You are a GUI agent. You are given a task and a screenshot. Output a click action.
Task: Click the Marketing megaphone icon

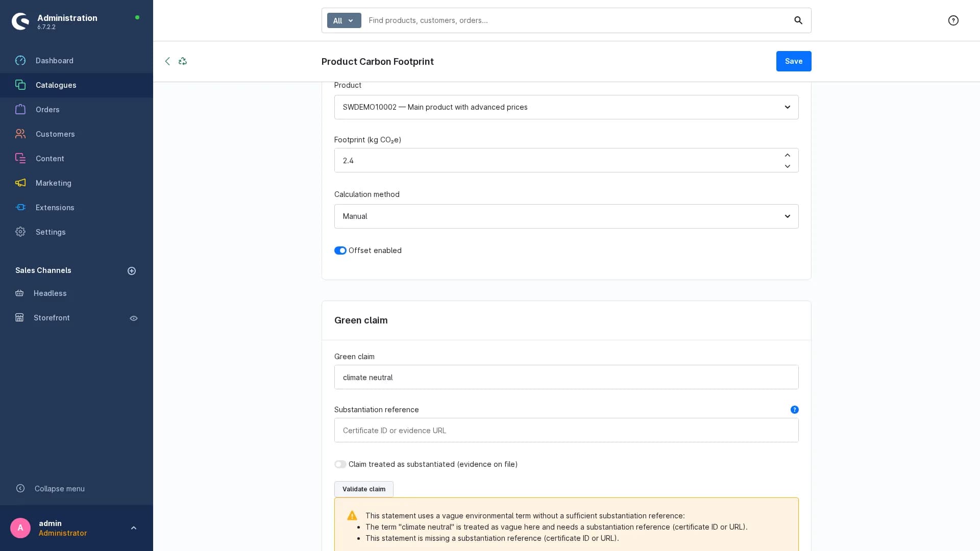pos(20,183)
